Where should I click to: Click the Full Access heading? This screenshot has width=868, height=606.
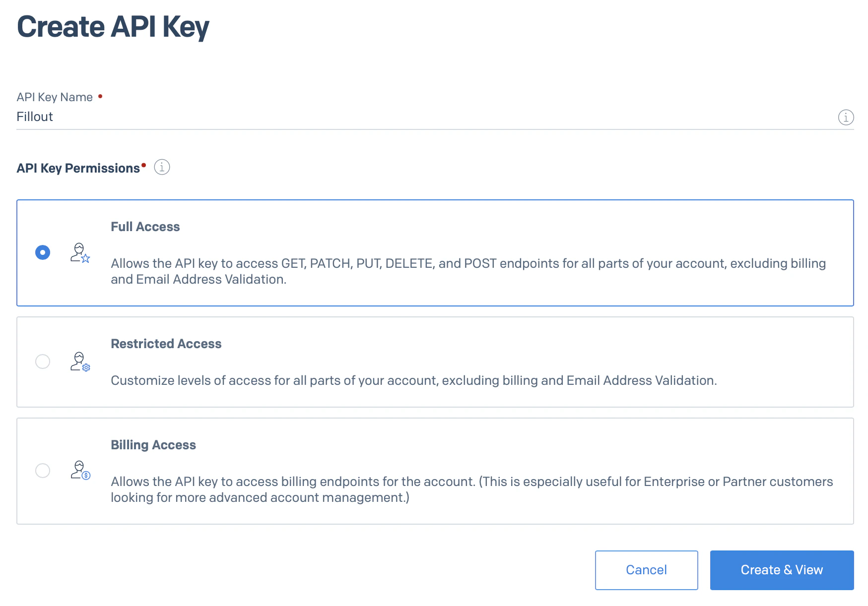tap(145, 227)
